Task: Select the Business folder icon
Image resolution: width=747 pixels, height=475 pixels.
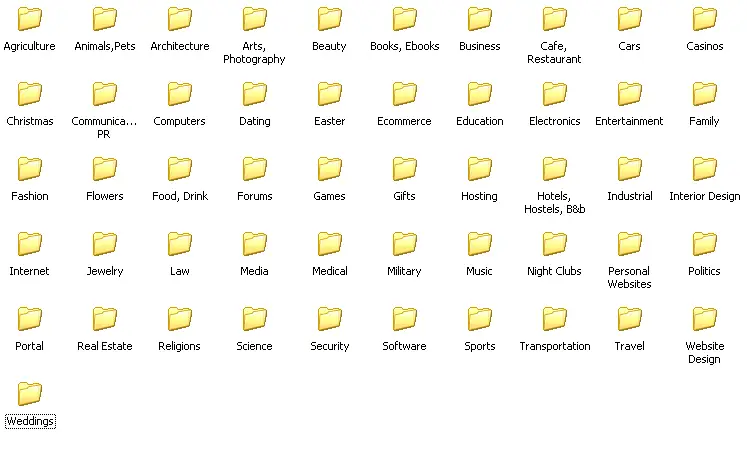Action: click(x=480, y=19)
